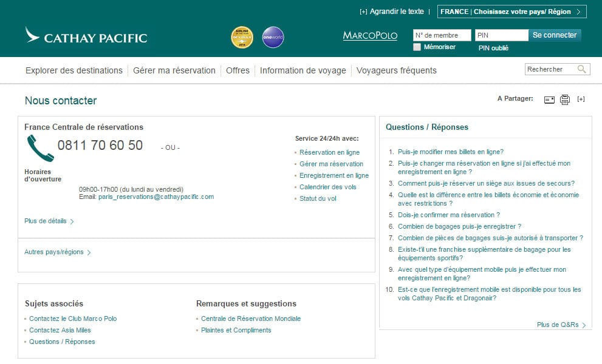The width and height of the screenshot is (602, 364).
Task: Open Contactez le Club Marco Polo
Action: [73, 318]
